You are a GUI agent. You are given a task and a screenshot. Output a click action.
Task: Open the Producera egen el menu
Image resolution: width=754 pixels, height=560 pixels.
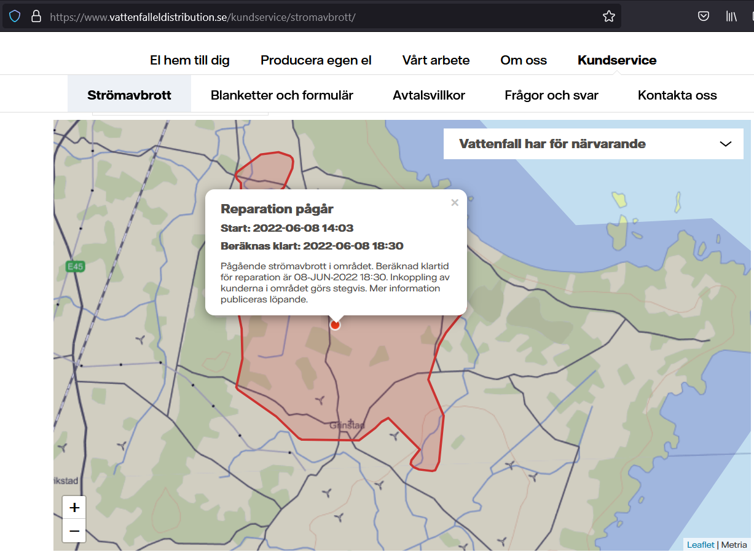pyautogui.click(x=316, y=60)
